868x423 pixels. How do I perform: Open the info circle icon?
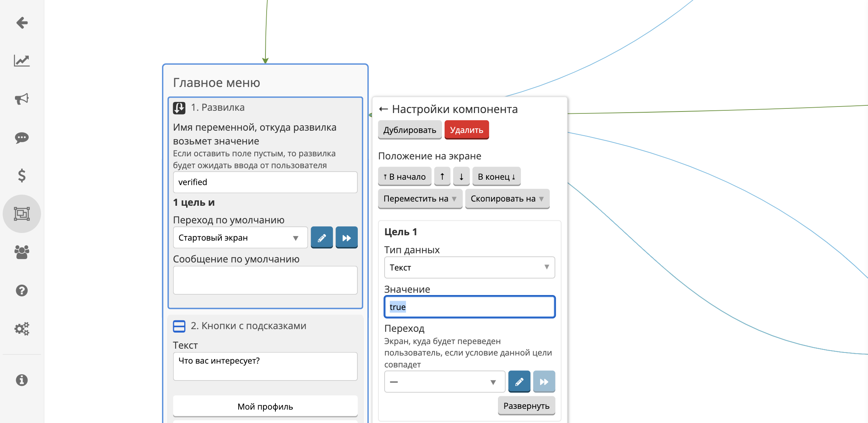(22, 380)
